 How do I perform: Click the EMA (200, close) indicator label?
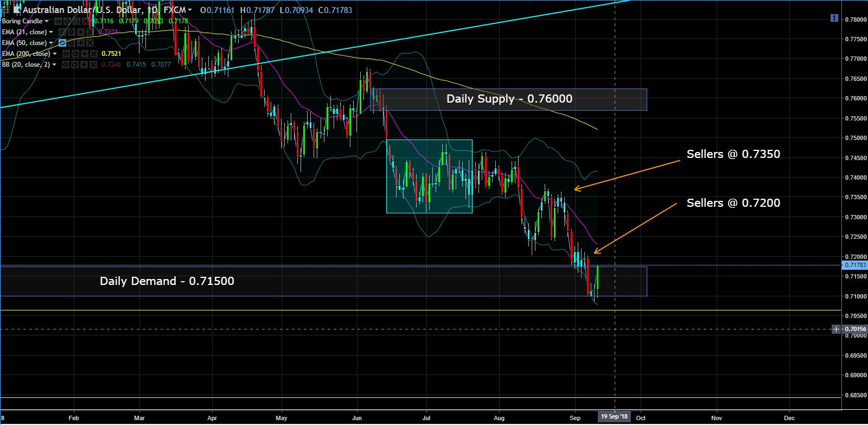(26, 54)
